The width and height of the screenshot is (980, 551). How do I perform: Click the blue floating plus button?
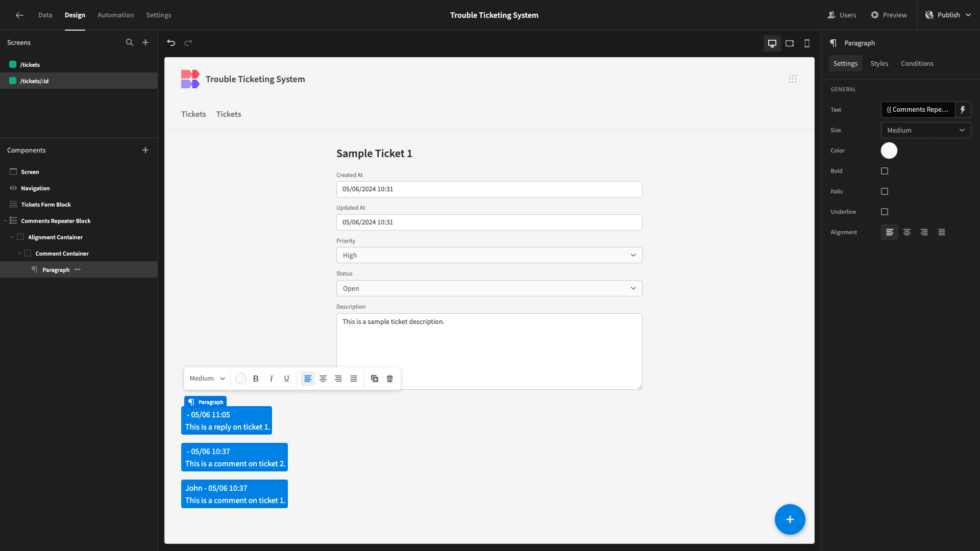tap(790, 519)
